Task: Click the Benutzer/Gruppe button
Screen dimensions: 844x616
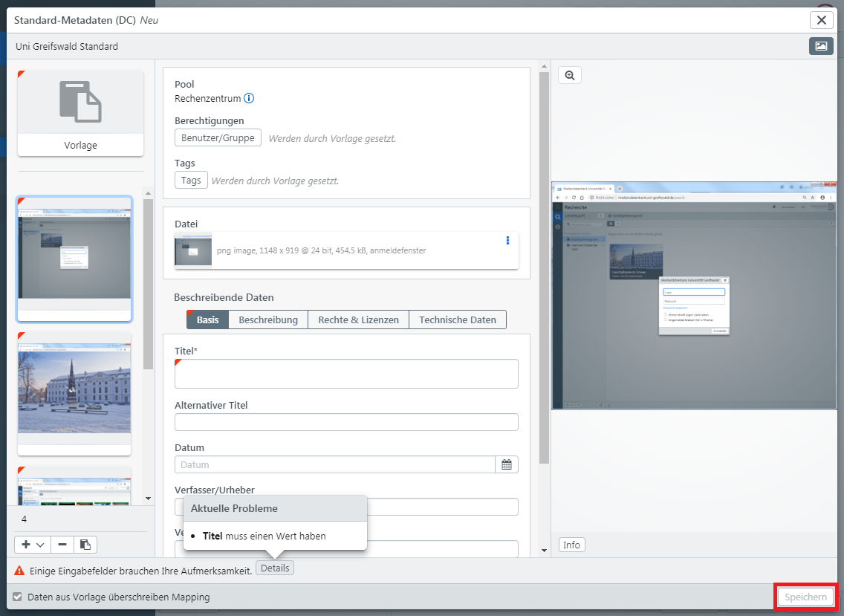Action: [x=218, y=137]
